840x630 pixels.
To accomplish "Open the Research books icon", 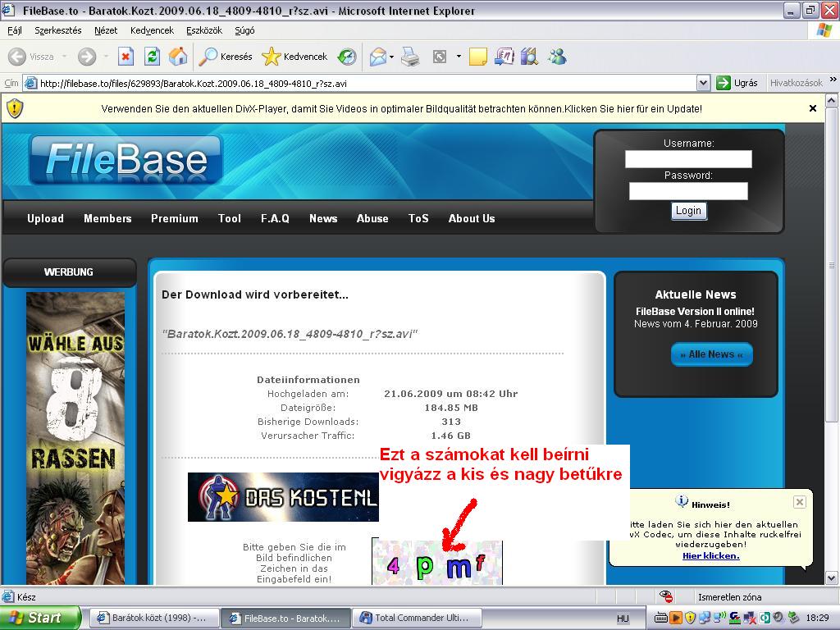I will [x=529, y=57].
